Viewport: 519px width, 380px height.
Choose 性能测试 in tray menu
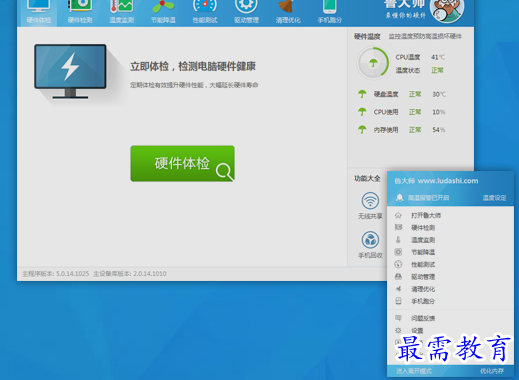pyautogui.click(x=450, y=265)
